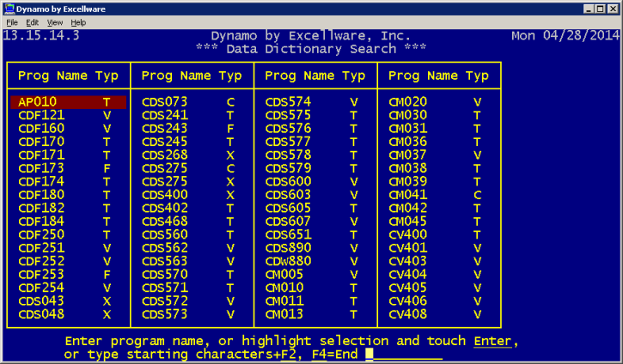Maximize the Dynamo window

(599, 8)
